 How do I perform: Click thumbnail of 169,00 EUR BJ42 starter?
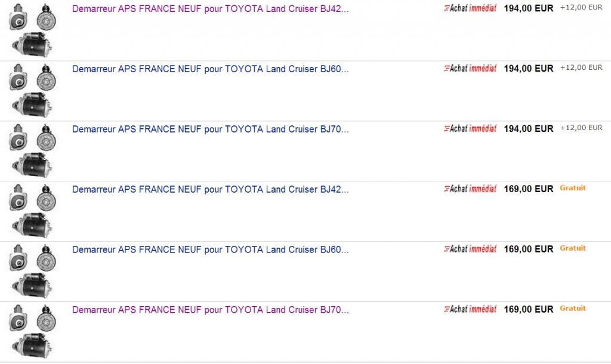(x=32, y=211)
